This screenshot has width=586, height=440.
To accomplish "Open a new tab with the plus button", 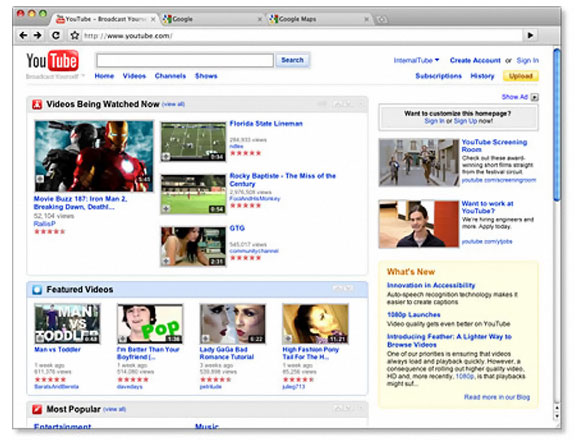I will 382,19.
